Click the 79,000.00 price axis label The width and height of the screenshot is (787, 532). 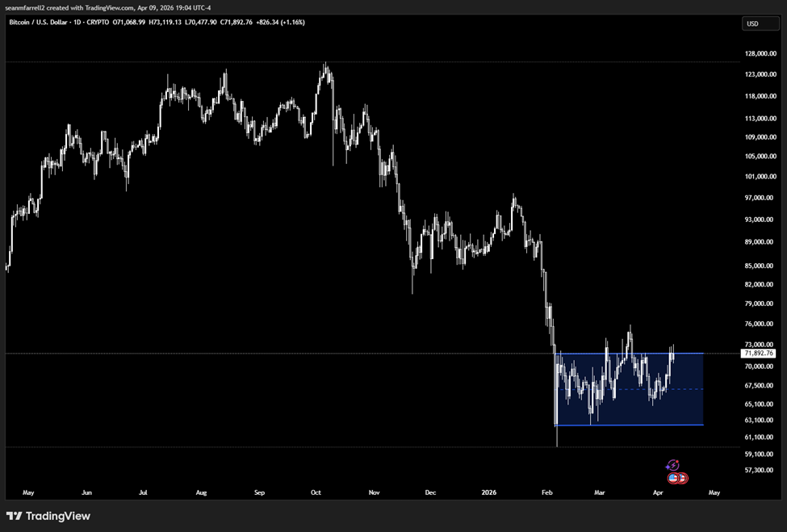(x=759, y=304)
